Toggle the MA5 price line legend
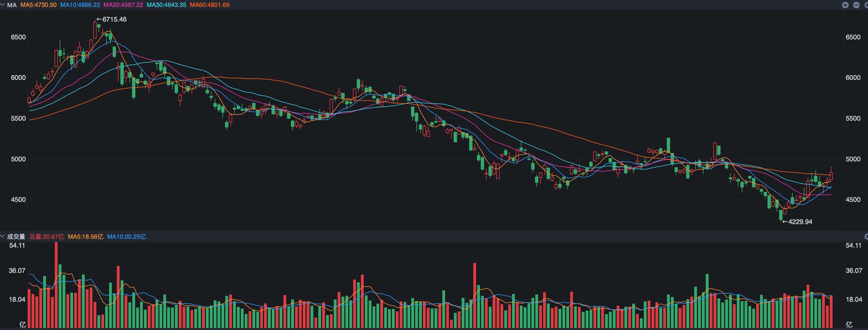This screenshot has width=868, height=330. tap(38, 5)
